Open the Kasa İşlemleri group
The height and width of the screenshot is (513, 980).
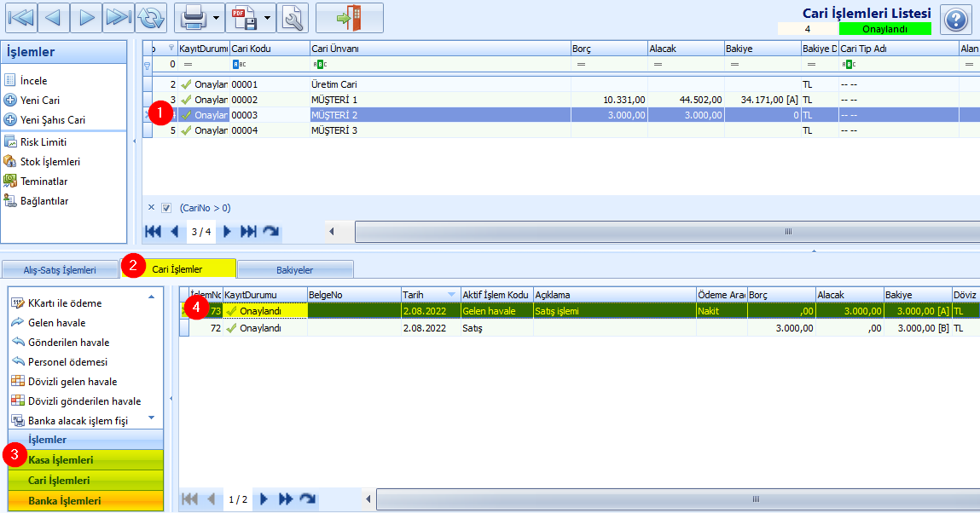point(85,460)
